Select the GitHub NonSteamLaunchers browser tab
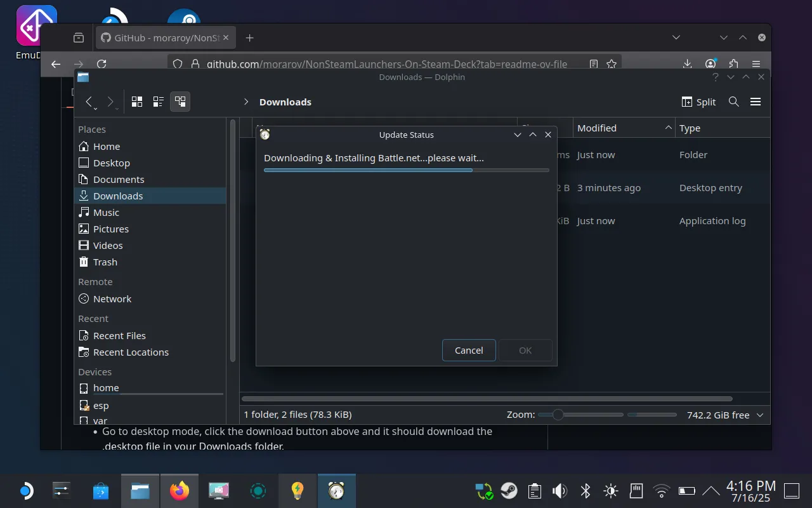812x508 pixels. (x=162, y=37)
